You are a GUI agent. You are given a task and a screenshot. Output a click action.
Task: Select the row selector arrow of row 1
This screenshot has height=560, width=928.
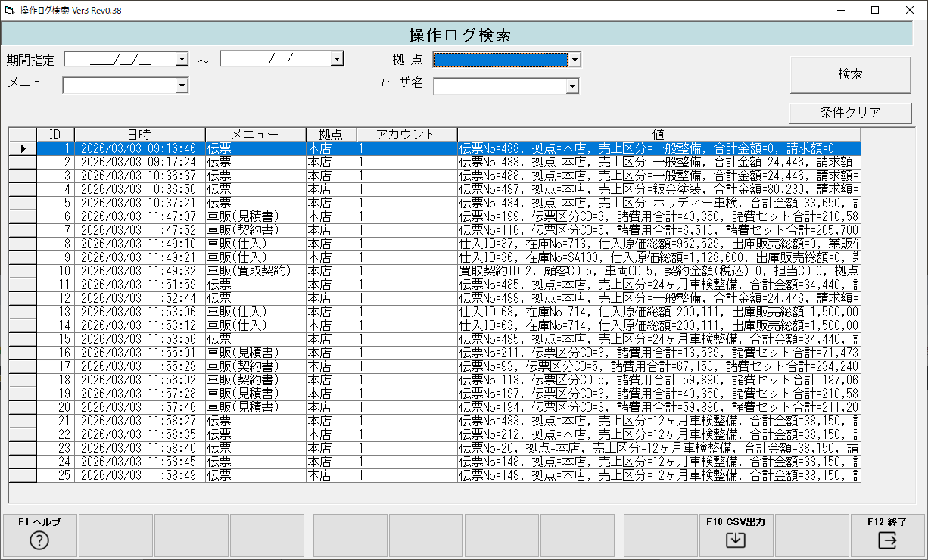coord(23,148)
